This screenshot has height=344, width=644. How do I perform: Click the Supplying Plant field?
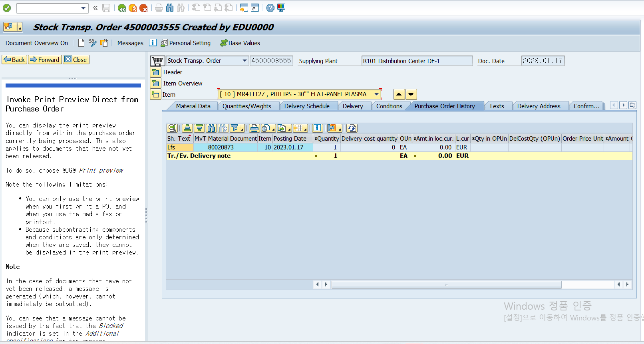point(417,61)
